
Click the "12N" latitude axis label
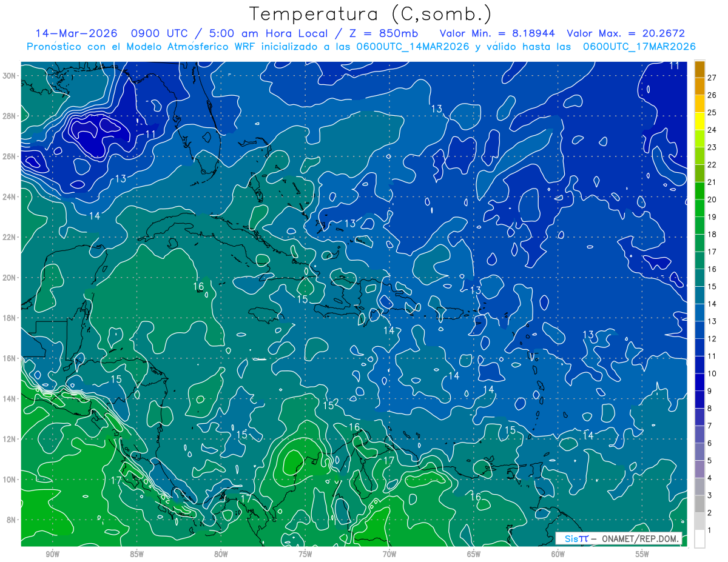[8, 439]
